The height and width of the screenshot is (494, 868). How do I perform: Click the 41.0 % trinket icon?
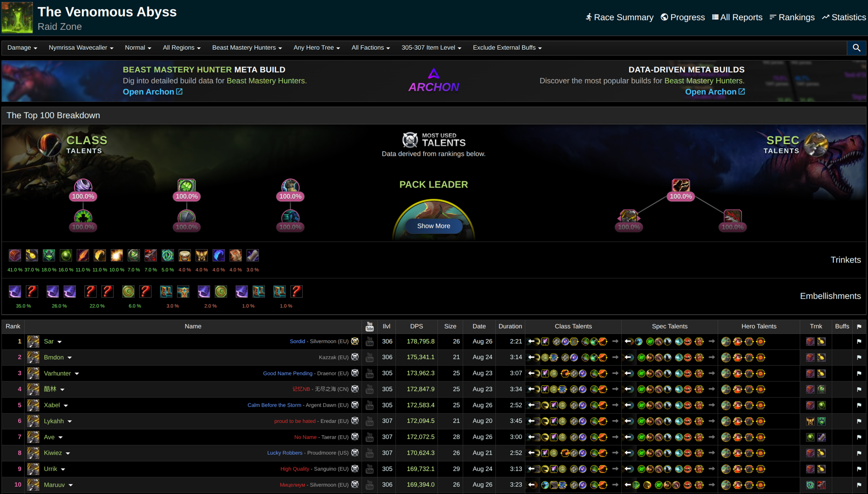tap(15, 255)
